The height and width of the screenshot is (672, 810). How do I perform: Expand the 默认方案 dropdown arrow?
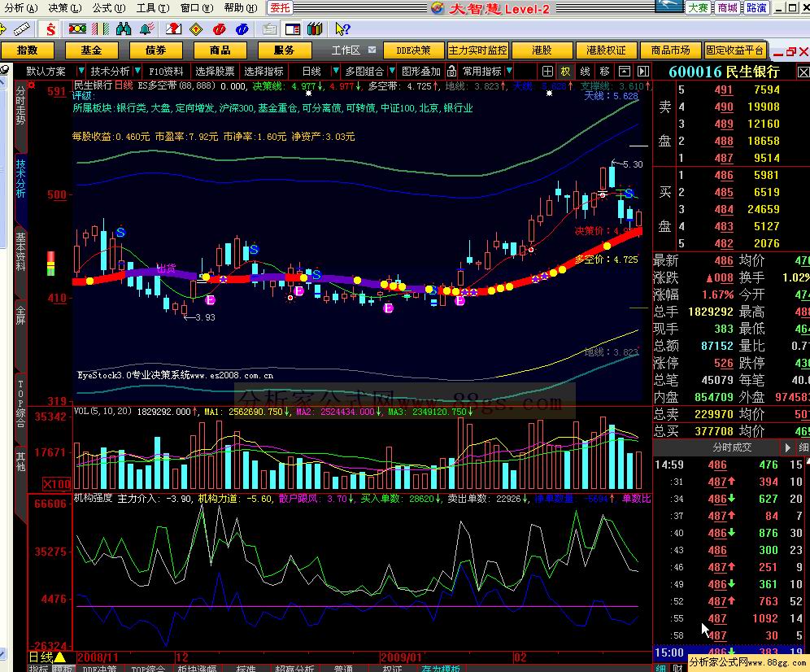coord(81,71)
